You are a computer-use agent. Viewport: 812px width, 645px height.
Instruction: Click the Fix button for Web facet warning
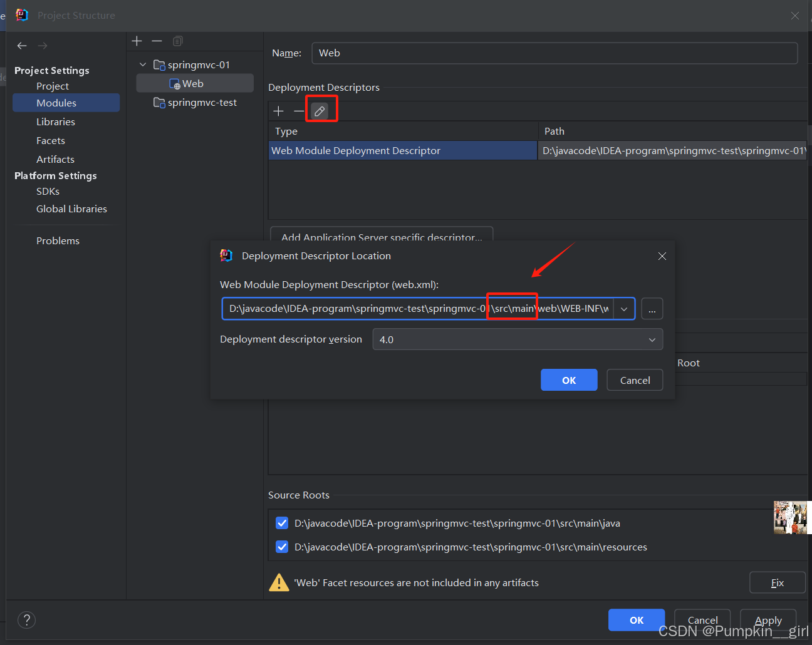pos(777,582)
